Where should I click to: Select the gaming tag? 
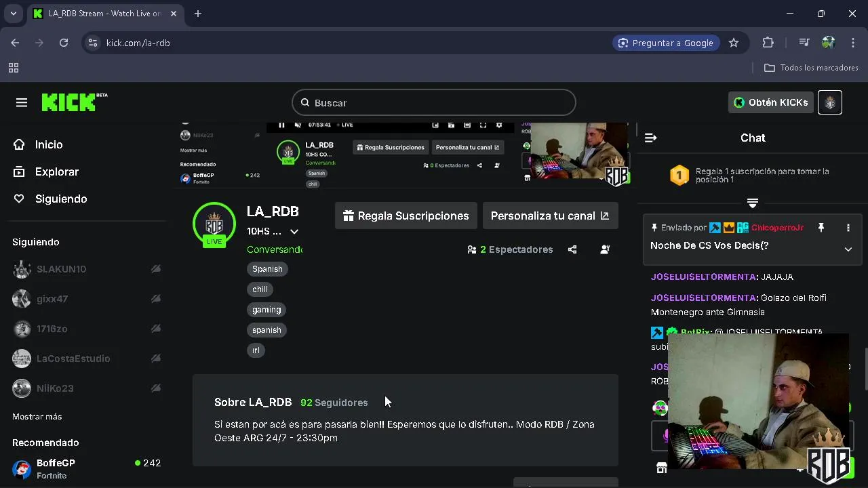click(267, 310)
